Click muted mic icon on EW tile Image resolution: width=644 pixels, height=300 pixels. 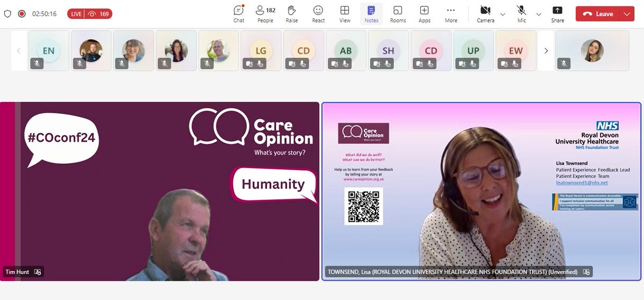[x=514, y=63]
